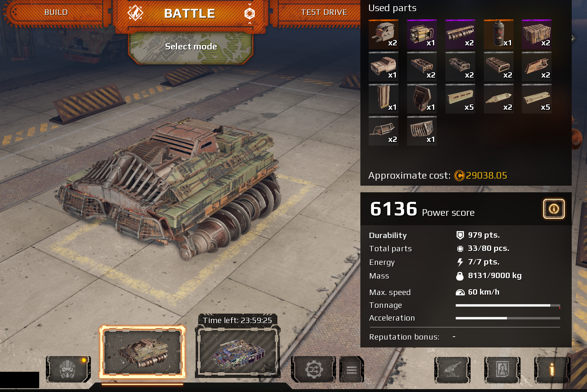Select the selected auger vehicle blueprint thumbnail
587x392 pixels.
[142, 352]
